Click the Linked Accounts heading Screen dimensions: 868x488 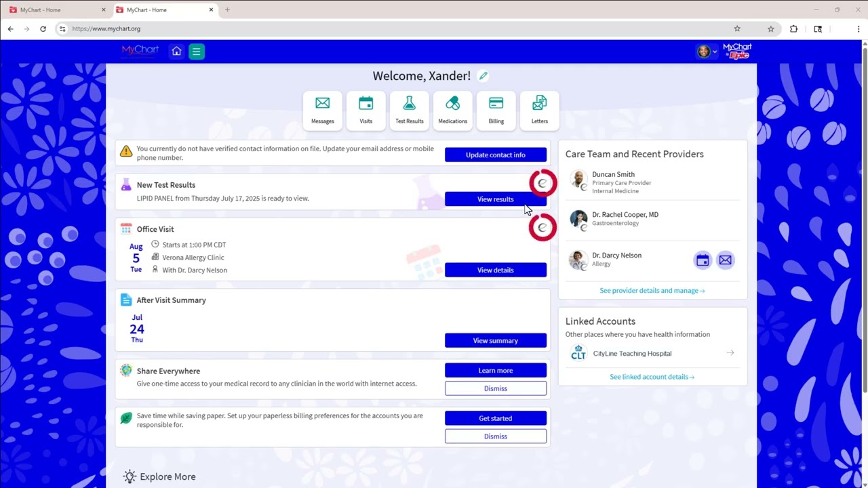coord(600,321)
